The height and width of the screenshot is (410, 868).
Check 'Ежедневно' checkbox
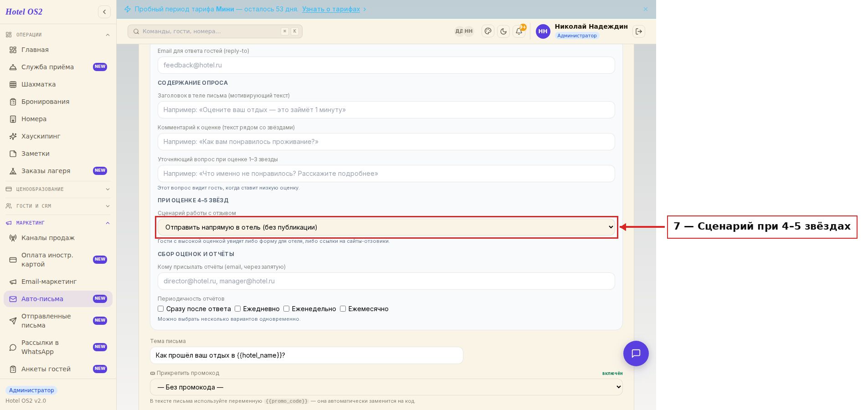pos(237,309)
